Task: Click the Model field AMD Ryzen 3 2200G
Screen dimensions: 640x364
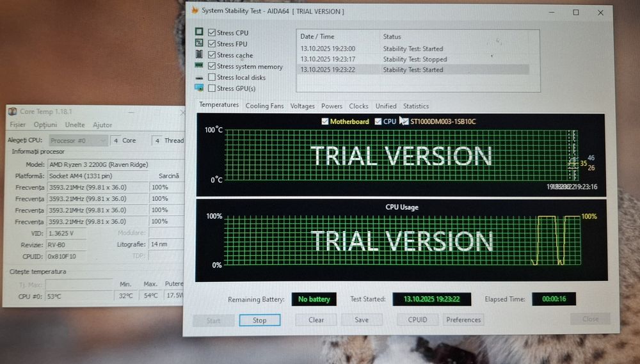Action: (x=115, y=164)
